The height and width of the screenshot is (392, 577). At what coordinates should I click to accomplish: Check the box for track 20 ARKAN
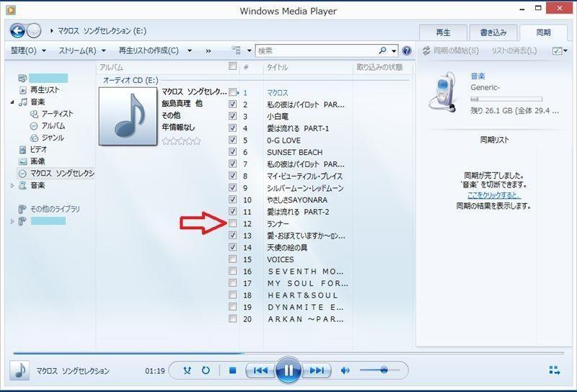click(x=232, y=318)
